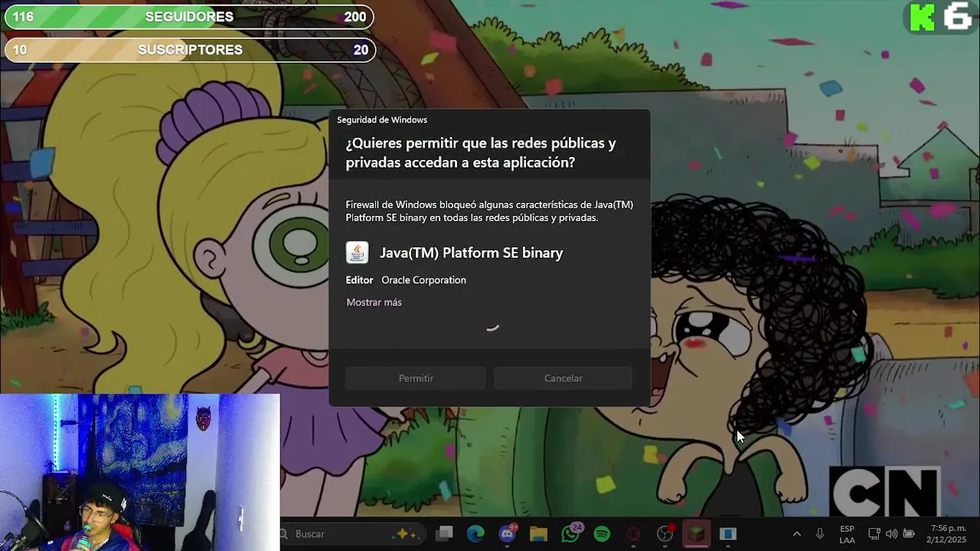Switch the ESP LAA input language
Viewport: 980px width, 551px height.
(x=847, y=533)
